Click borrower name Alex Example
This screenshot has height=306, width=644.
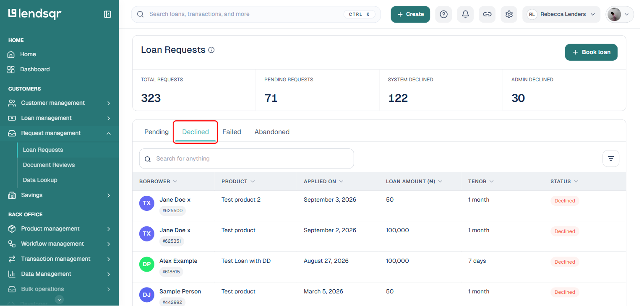point(178,261)
